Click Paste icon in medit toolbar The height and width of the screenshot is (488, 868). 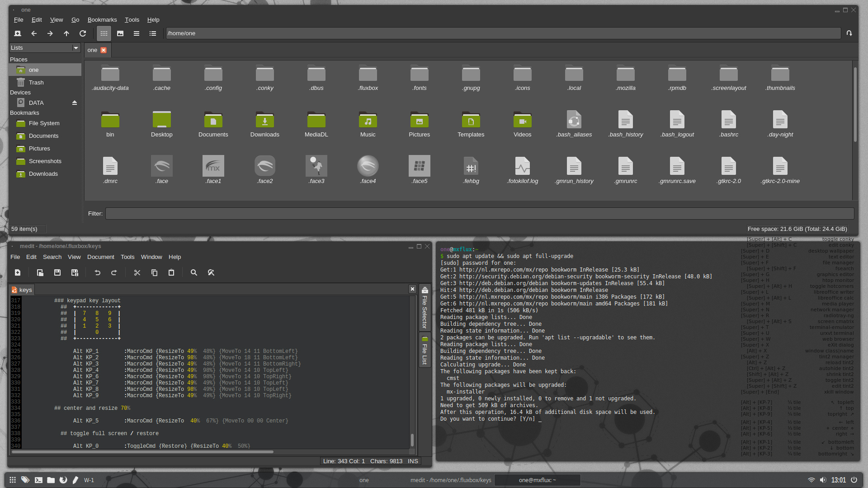click(171, 273)
